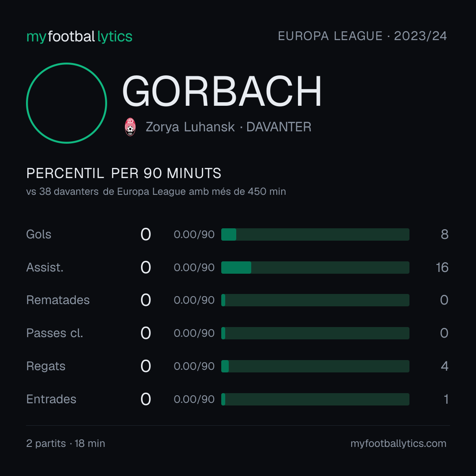Click the 2 partits 18 min footer
This screenshot has width=476, height=476.
[x=66, y=443]
